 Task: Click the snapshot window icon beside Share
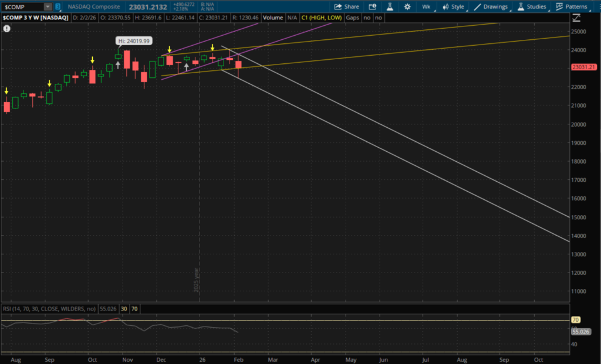click(x=372, y=6)
